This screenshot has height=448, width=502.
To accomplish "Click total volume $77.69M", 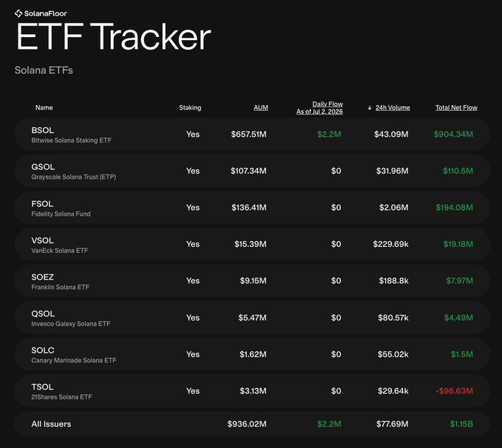I will (392, 424).
